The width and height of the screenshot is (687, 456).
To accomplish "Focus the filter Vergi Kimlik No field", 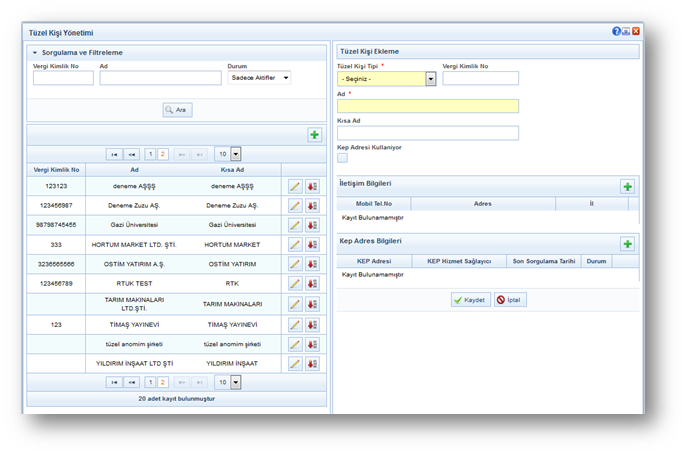I will (63, 78).
